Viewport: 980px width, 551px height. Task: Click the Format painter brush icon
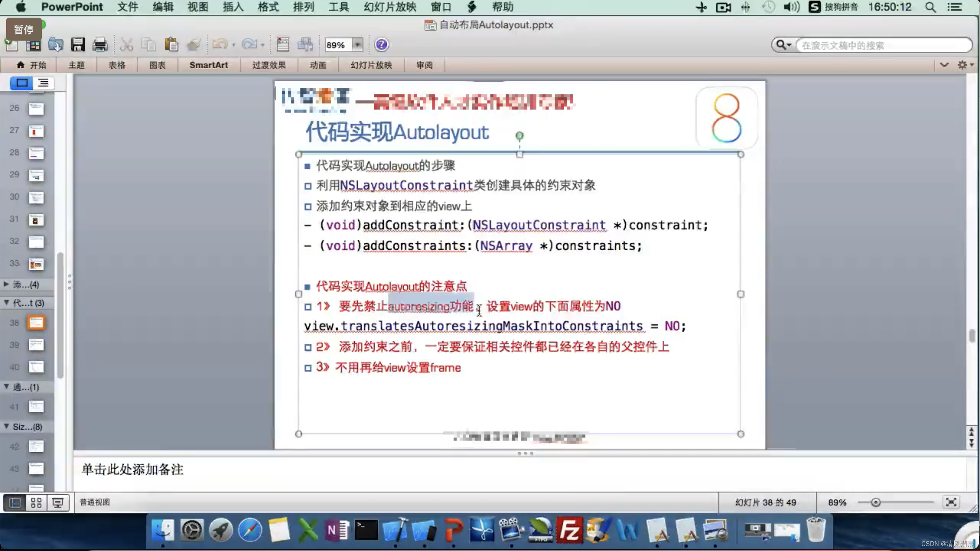click(x=194, y=45)
